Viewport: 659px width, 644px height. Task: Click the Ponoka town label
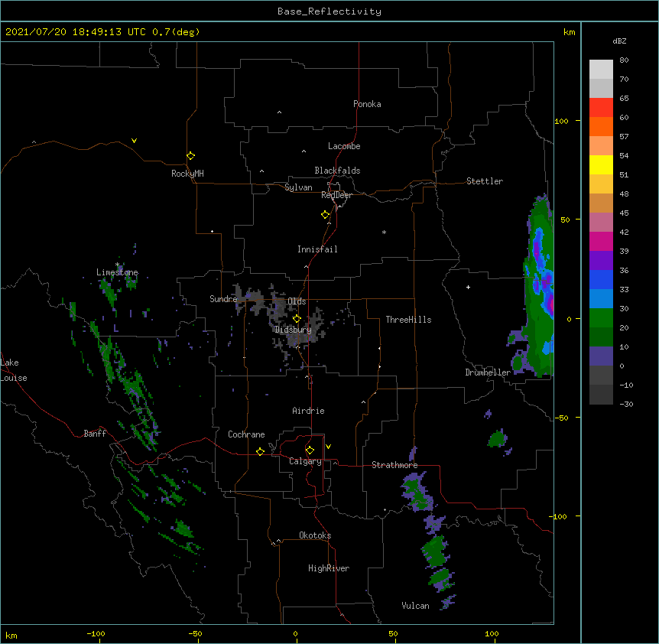click(367, 104)
